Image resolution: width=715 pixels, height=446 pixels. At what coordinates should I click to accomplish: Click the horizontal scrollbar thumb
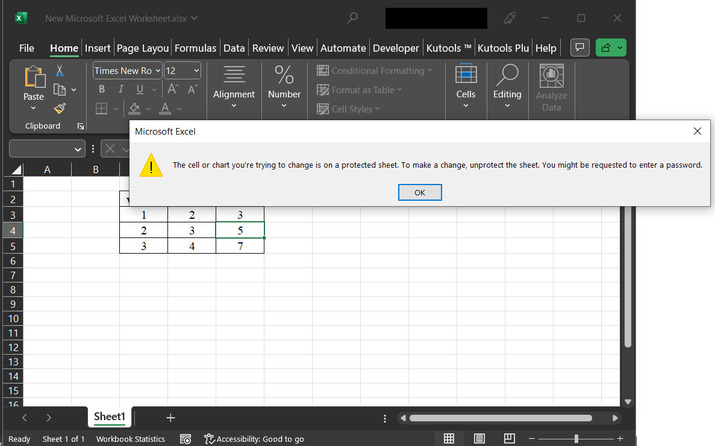point(501,418)
